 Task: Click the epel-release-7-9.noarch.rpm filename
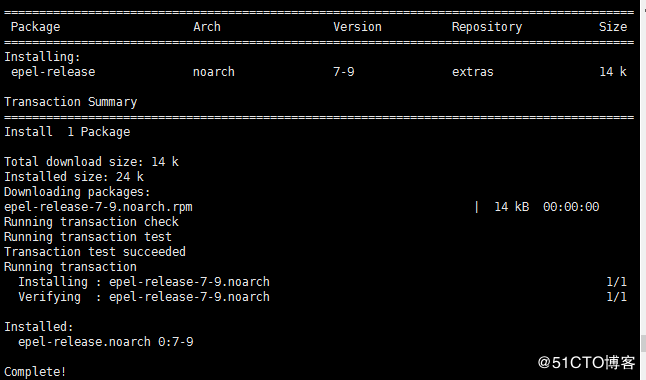98,207
